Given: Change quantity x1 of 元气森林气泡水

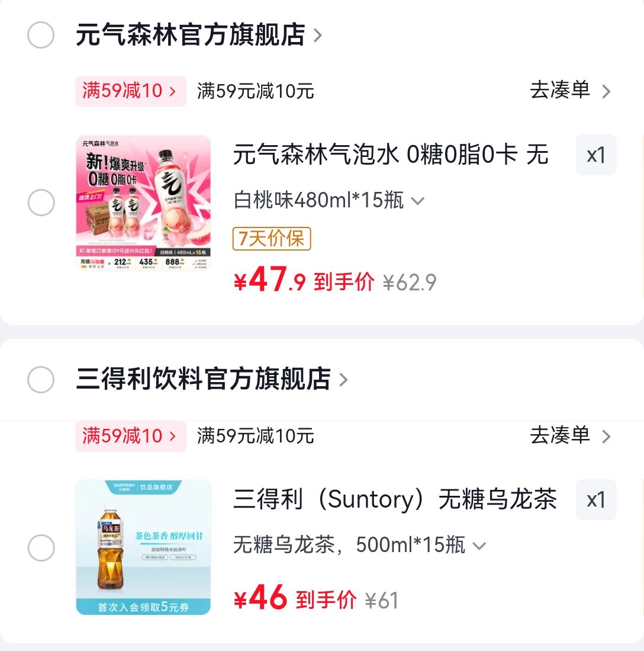Looking at the screenshot, I should click(x=596, y=155).
